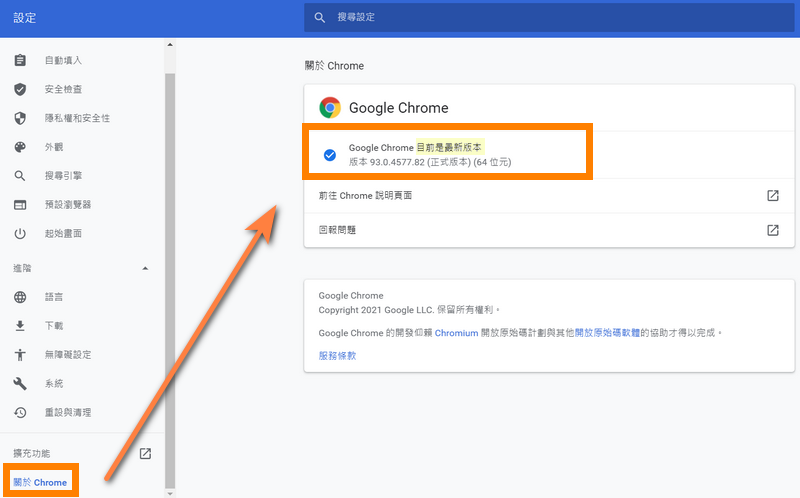Click the 進階 section label
The image size is (800, 498).
(22, 268)
